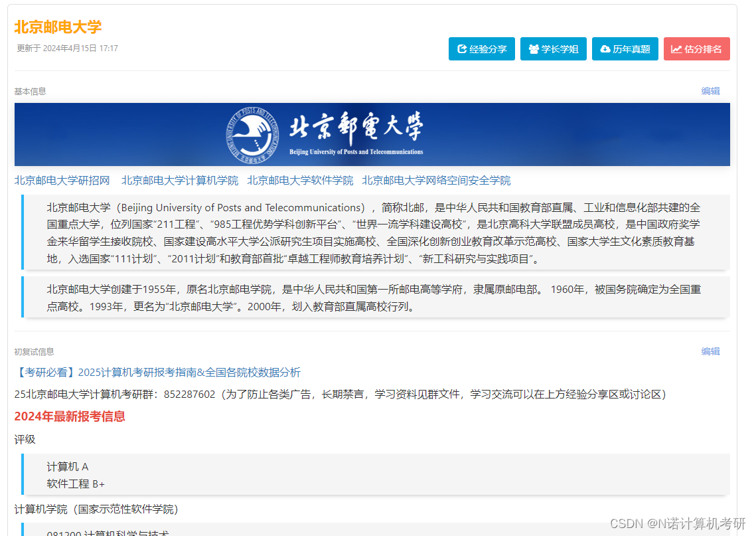Click the red 估分排名 button
The height and width of the screenshot is (536, 756).
point(696,48)
